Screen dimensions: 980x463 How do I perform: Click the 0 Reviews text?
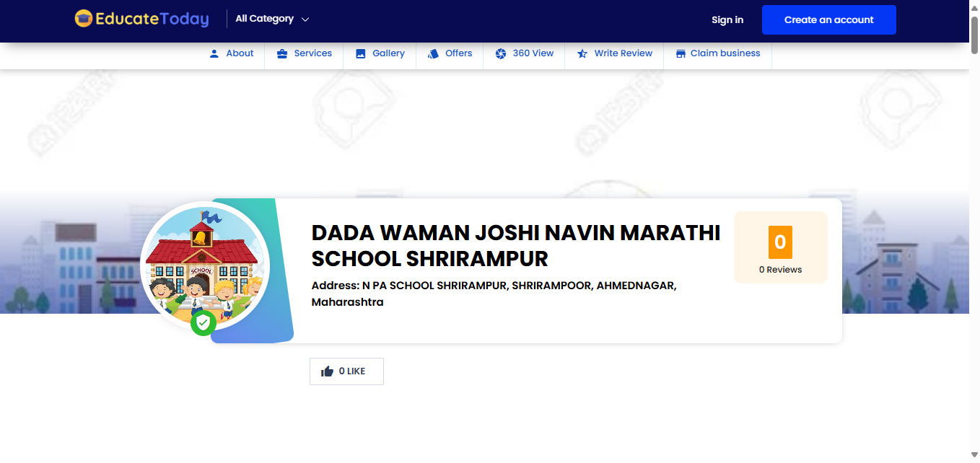(781, 269)
